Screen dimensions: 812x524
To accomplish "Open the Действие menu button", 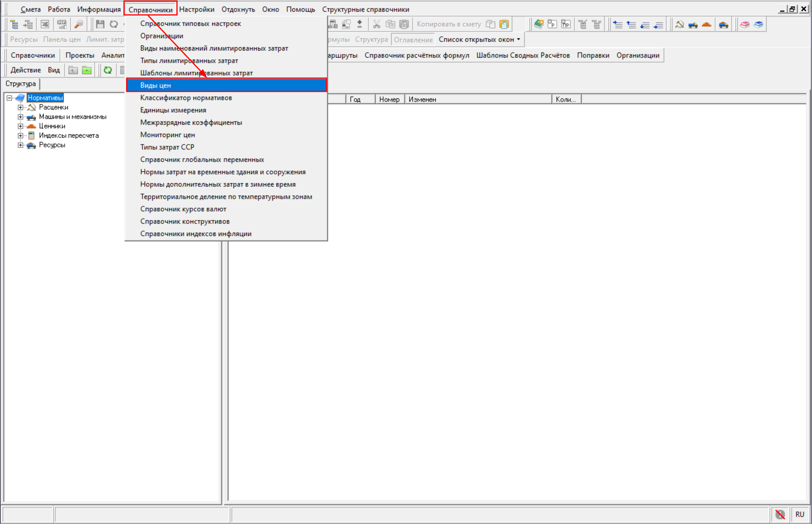I will point(26,70).
